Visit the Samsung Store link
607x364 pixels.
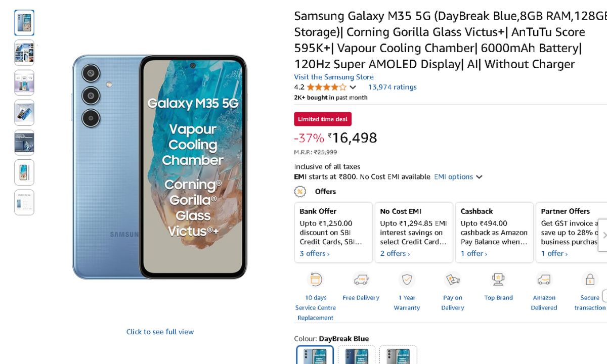pyautogui.click(x=334, y=77)
